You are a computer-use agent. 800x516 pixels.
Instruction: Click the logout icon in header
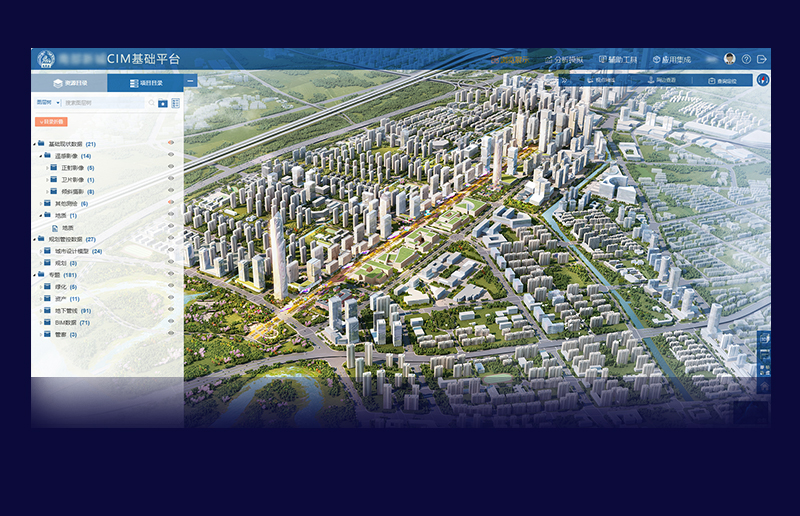pos(762,59)
